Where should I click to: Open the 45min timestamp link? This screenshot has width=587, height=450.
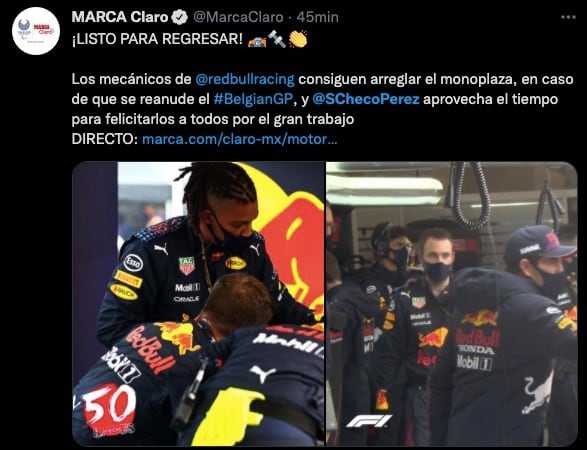point(317,17)
